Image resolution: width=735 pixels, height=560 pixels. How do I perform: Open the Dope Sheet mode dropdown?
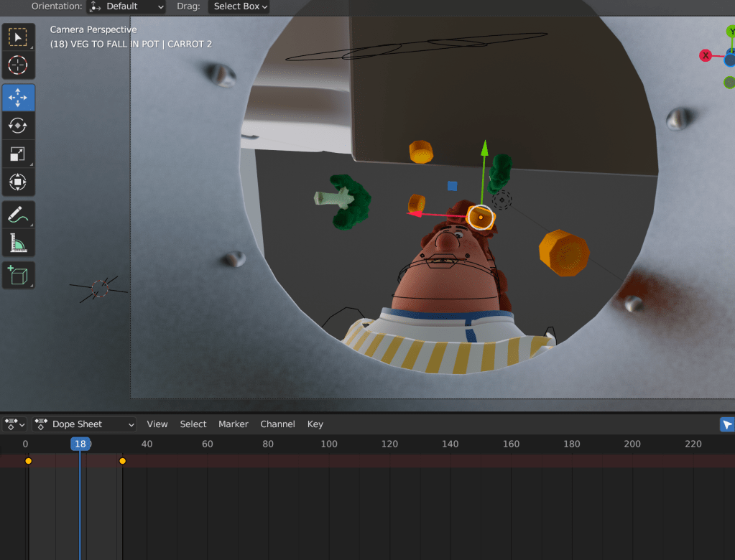[84, 424]
